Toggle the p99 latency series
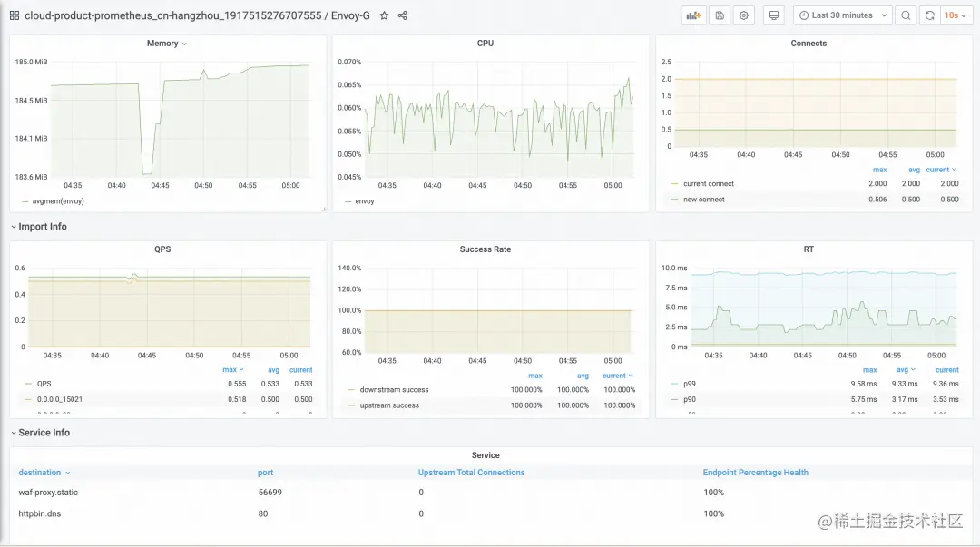 pyautogui.click(x=690, y=384)
